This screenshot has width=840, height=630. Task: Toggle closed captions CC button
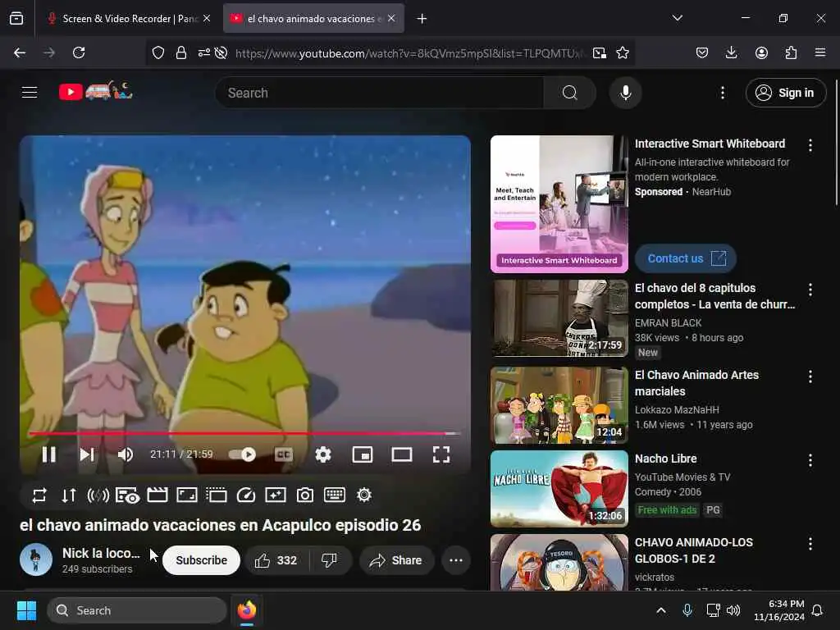click(x=283, y=454)
